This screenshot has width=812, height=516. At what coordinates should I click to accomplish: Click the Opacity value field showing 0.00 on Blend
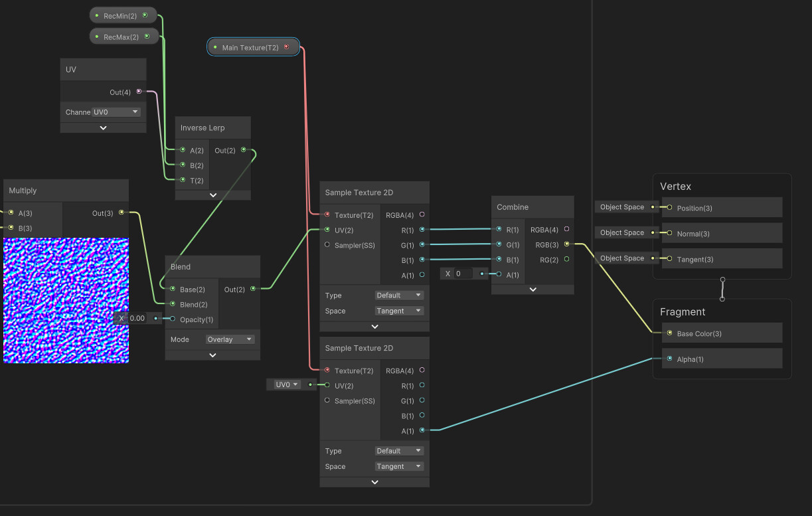pyautogui.click(x=138, y=318)
